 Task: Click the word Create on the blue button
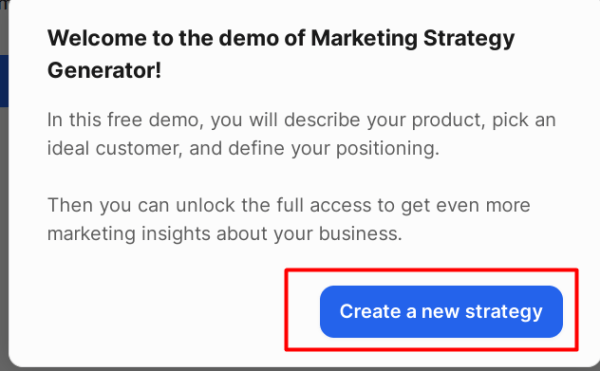tap(370, 311)
